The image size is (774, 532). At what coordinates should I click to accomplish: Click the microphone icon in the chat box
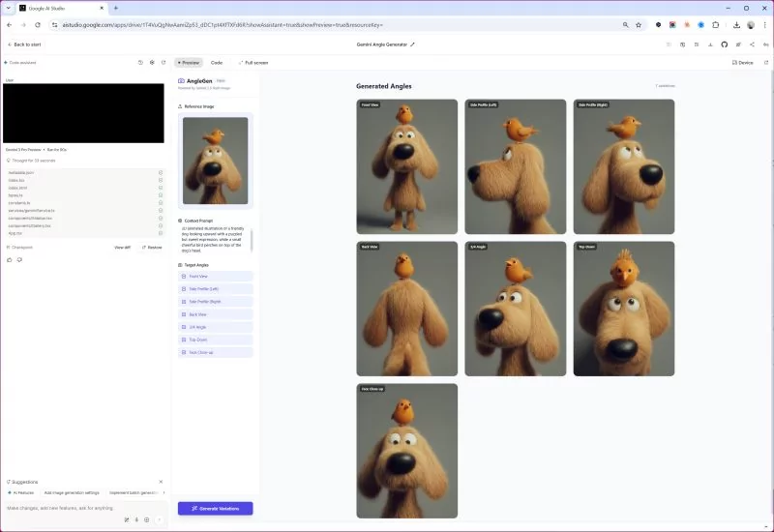point(135,519)
